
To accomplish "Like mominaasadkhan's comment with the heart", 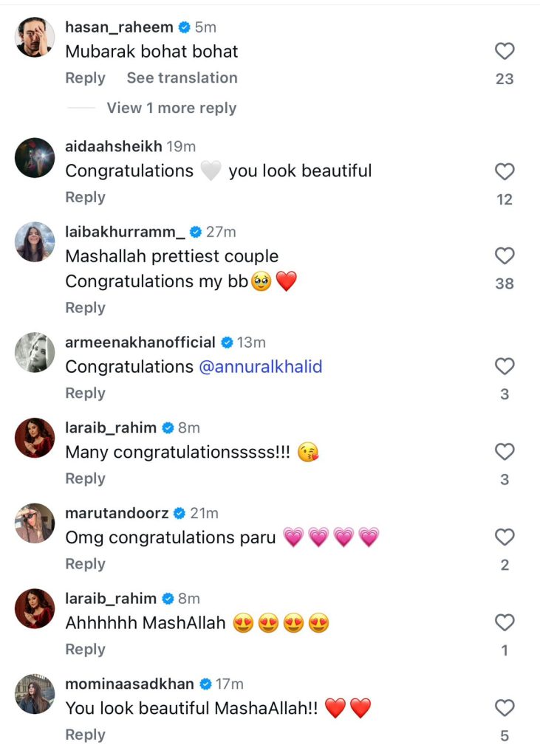I will (504, 709).
